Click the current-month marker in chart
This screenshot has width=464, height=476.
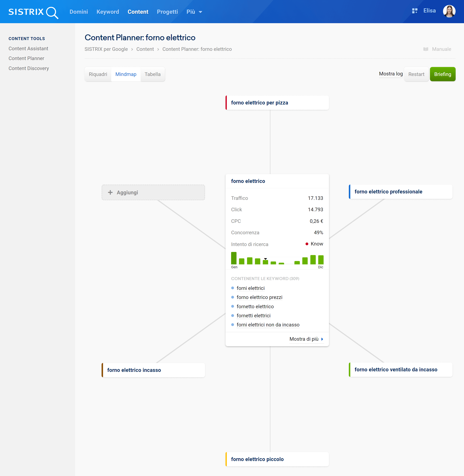[x=265, y=259]
